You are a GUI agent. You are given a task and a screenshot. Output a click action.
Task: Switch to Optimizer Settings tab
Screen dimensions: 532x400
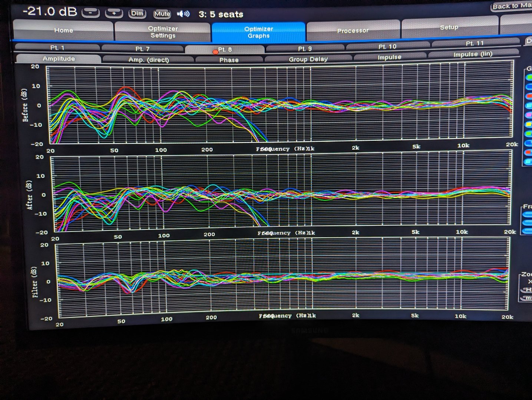(x=163, y=32)
